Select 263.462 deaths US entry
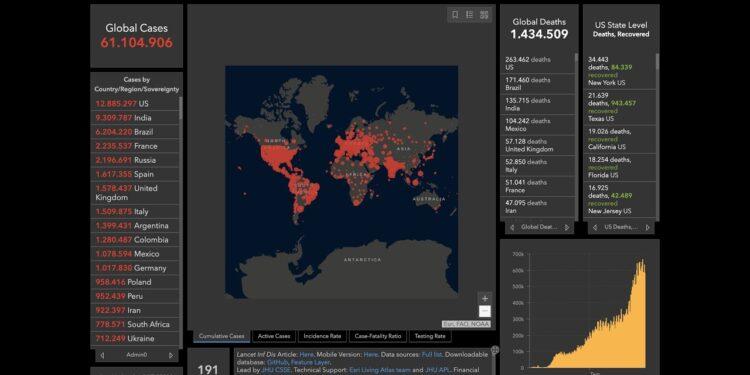The height and width of the screenshot is (375, 750). click(x=538, y=64)
